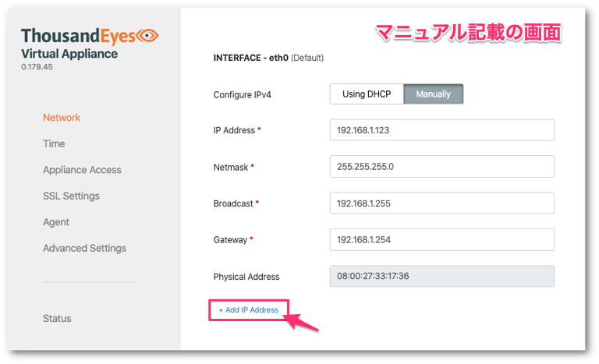The image size is (599, 364).
Task: Click the Broadcast label
Action: (233, 203)
